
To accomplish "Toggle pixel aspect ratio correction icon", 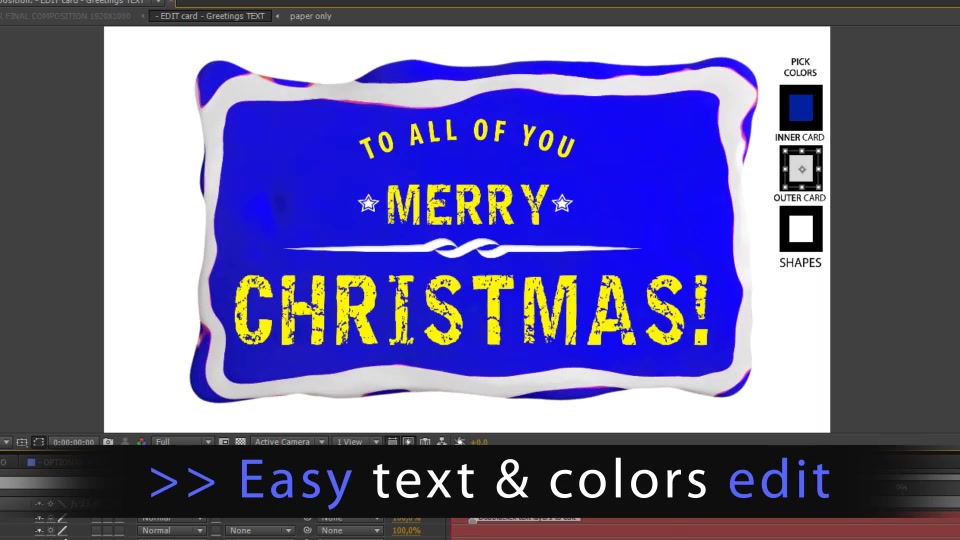I will [x=392, y=441].
